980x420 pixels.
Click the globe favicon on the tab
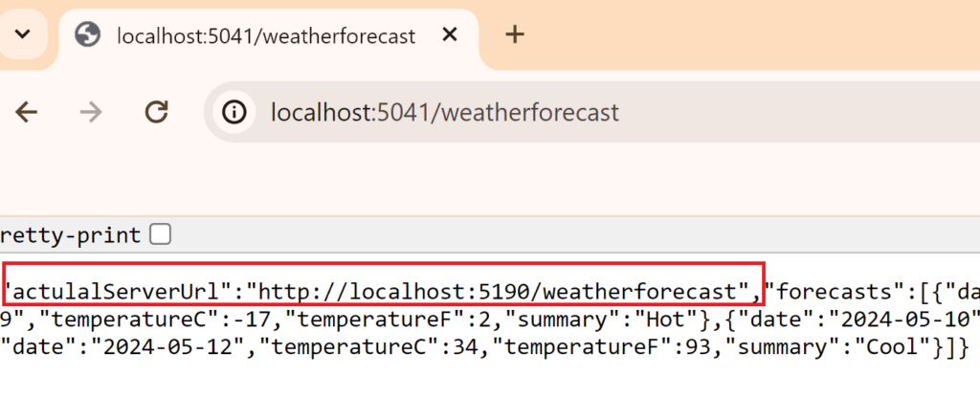click(88, 35)
